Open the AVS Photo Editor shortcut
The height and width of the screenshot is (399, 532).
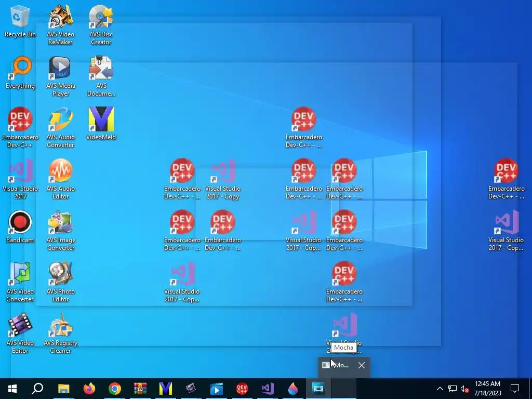60,282
